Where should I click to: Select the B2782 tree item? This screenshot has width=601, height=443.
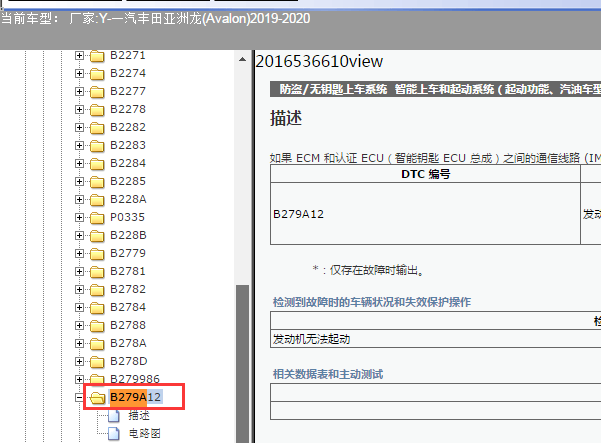point(128,289)
